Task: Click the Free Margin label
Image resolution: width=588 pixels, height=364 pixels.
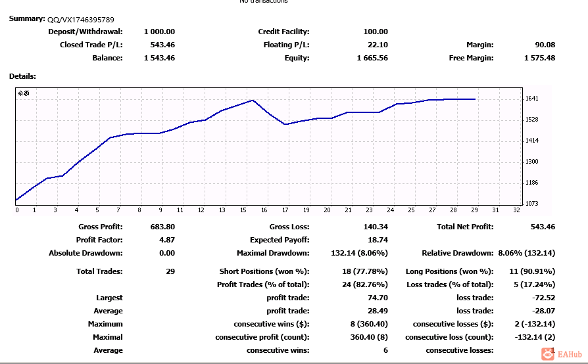Action: 471,58
